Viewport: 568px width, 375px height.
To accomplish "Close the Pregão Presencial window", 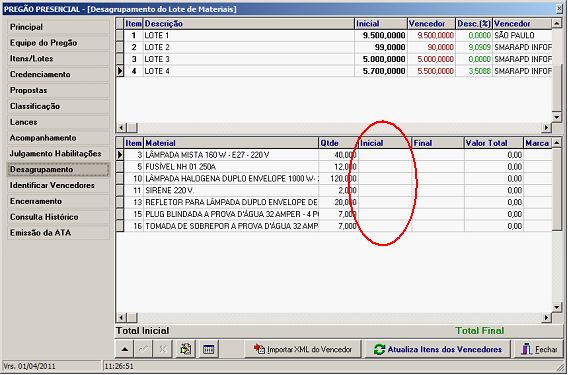I will point(560,9).
